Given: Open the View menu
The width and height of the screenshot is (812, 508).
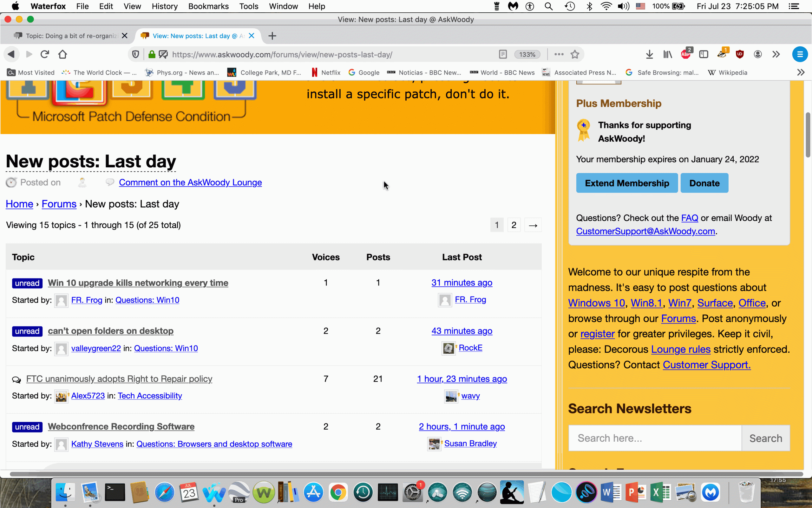Looking at the screenshot, I should tap(132, 6).
